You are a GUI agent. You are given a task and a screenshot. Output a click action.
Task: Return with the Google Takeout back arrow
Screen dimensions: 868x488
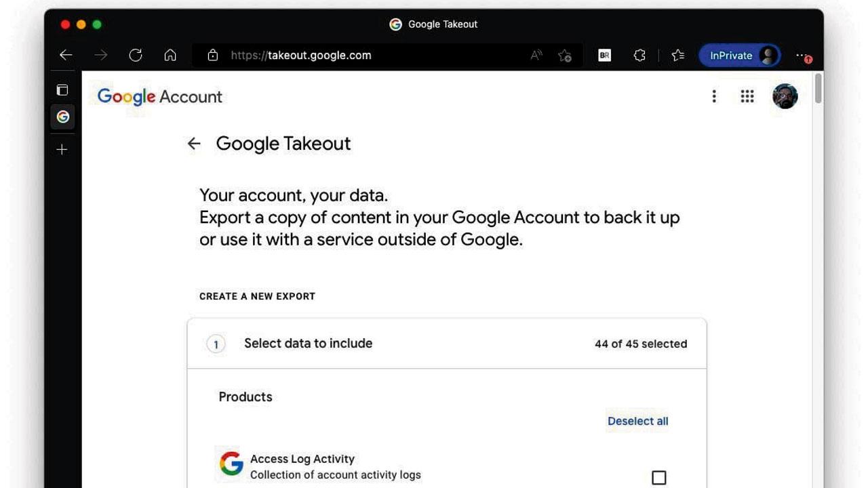(x=194, y=144)
